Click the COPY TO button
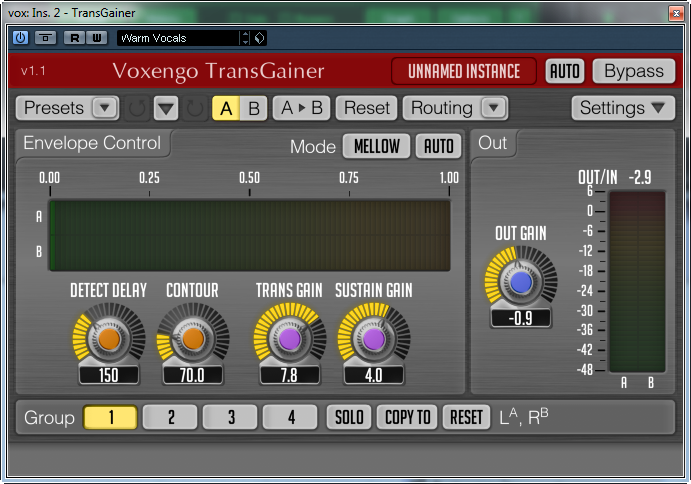The height and width of the screenshot is (484, 691). click(407, 417)
